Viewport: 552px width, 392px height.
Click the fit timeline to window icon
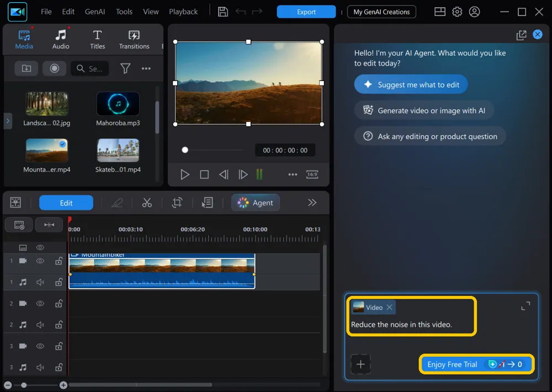click(x=49, y=225)
